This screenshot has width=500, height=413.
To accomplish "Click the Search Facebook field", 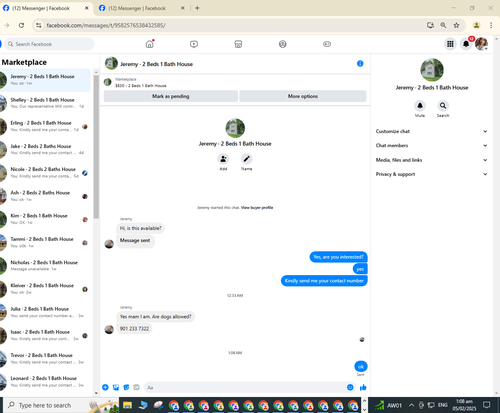I will coord(49,44).
